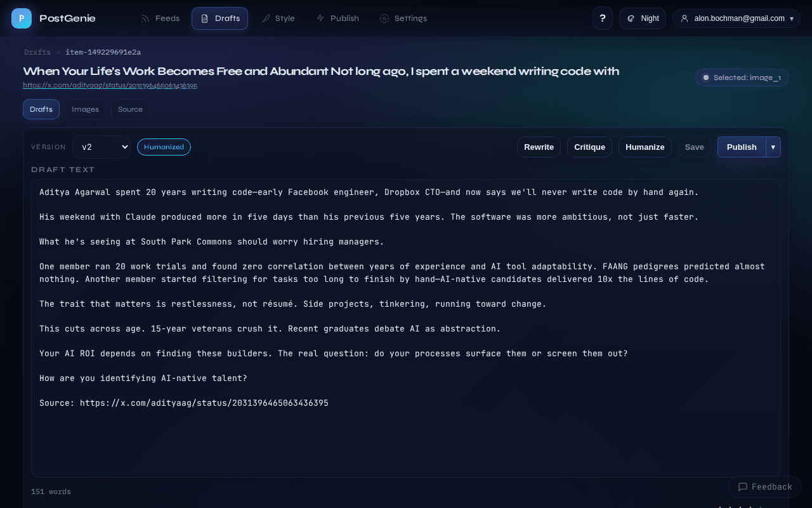
Task: Open the version dropdown showing v2
Action: 101,147
